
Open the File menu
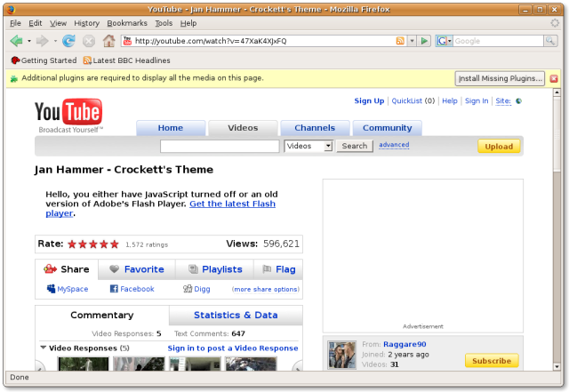(x=15, y=23)
